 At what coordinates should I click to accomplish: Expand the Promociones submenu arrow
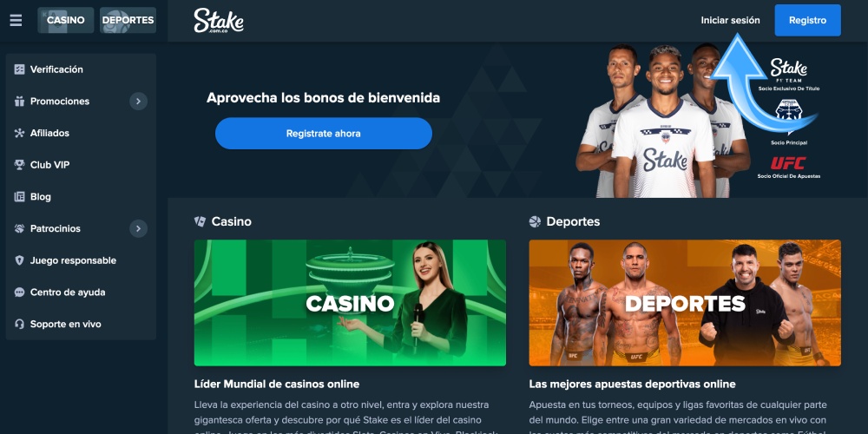point(138,102)
